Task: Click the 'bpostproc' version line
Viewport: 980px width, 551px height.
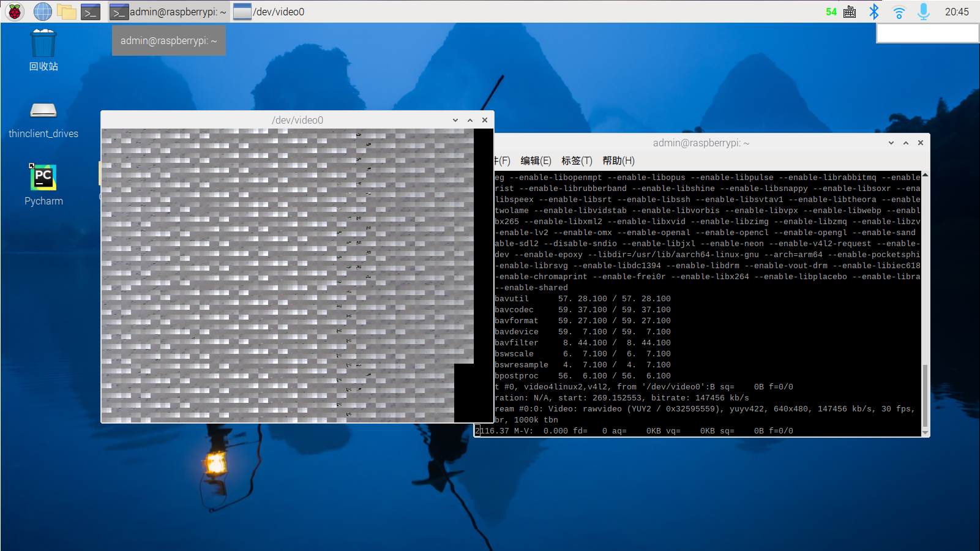Action: [x=583, y=376]
